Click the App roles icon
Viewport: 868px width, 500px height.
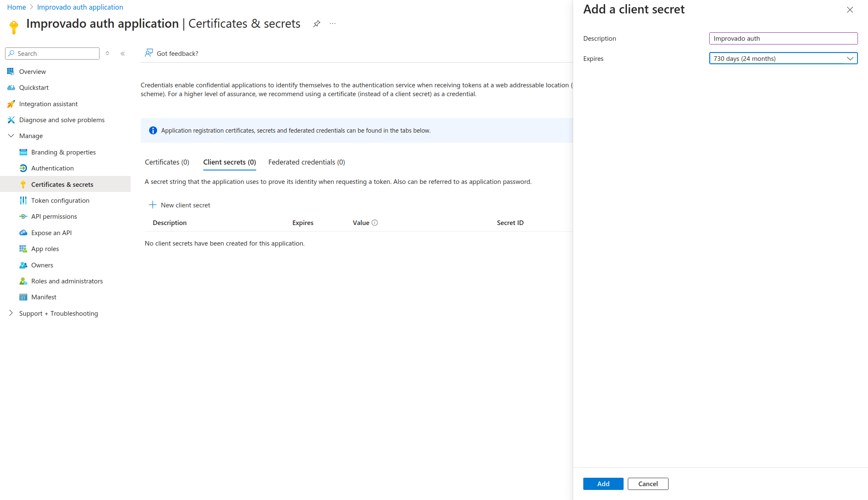pos(23,249)
